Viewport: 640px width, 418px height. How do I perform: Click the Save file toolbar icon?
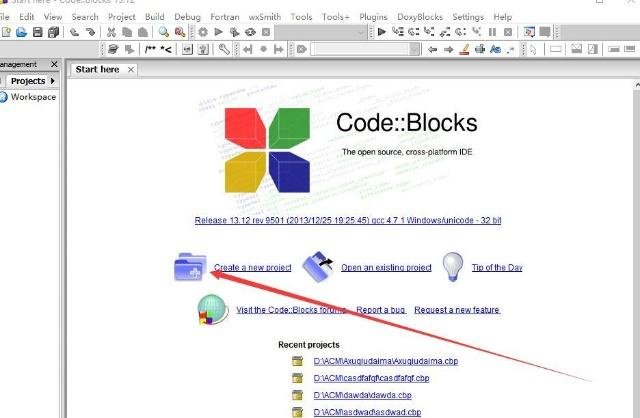click(38, 33)
